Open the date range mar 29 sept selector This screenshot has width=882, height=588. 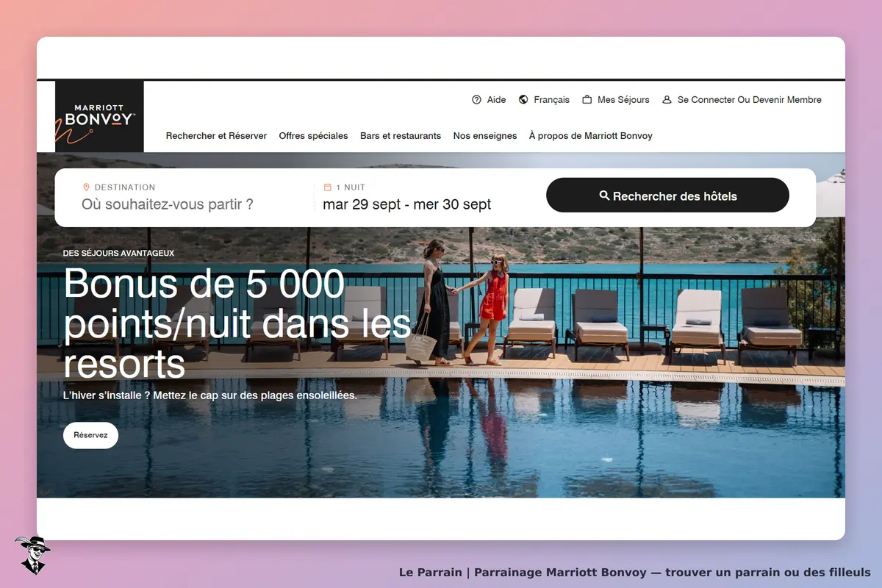pos(407,204)
